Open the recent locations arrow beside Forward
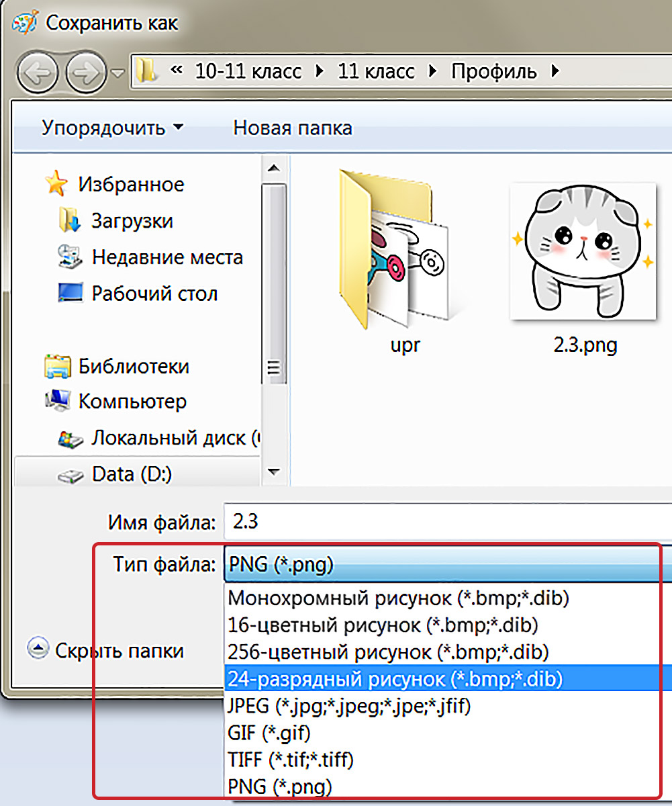This screenshot has height=806, width=672. [x=118, y=73]
